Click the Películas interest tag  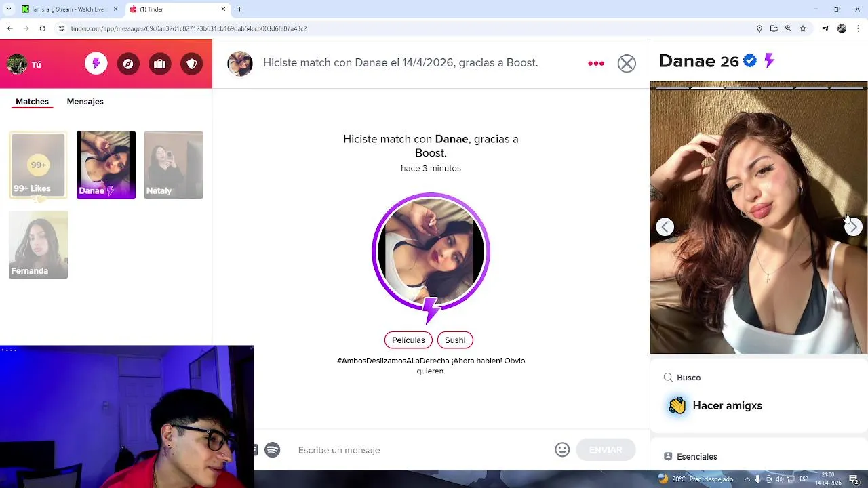click(408, 340)
